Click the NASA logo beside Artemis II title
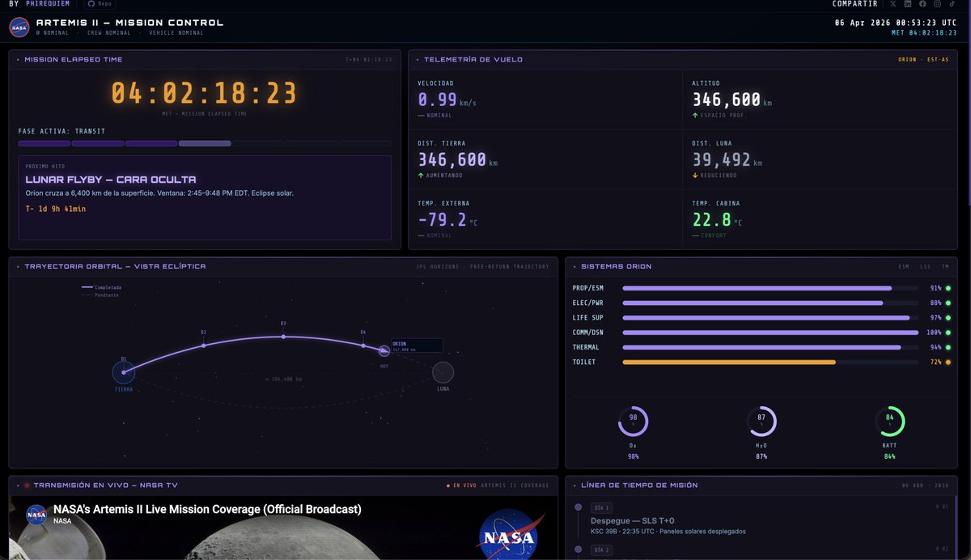Image resolution: width=971 pixels, height=560 pixels. [x=19, y=27]
